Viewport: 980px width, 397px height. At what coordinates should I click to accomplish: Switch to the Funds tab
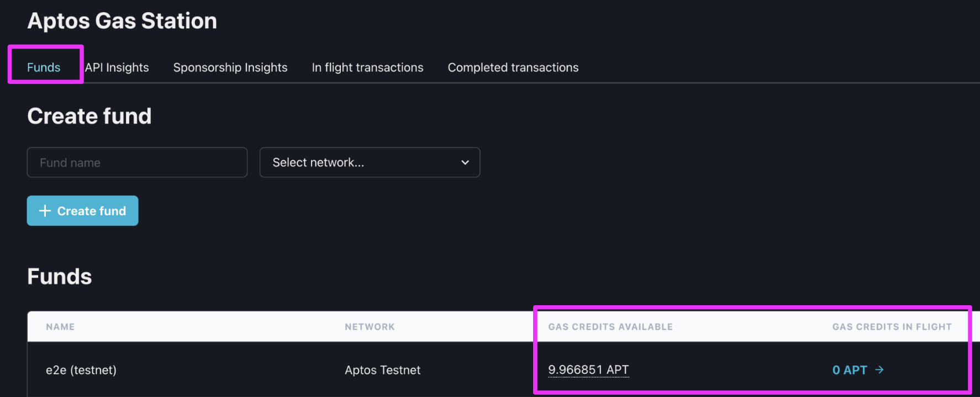point(44,67)
